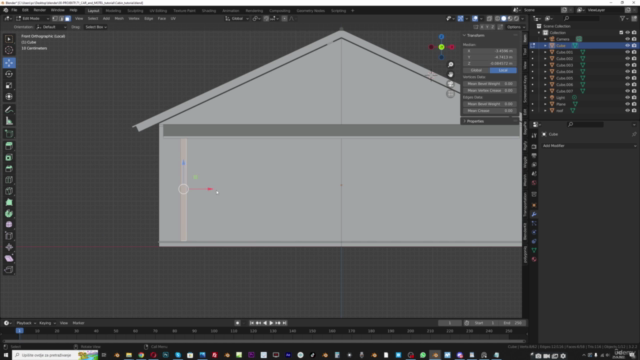The width and height of the screenshot is (640, 360).
Task: Switch to the Modeling workspace tab
Action: tap(113, 11)
